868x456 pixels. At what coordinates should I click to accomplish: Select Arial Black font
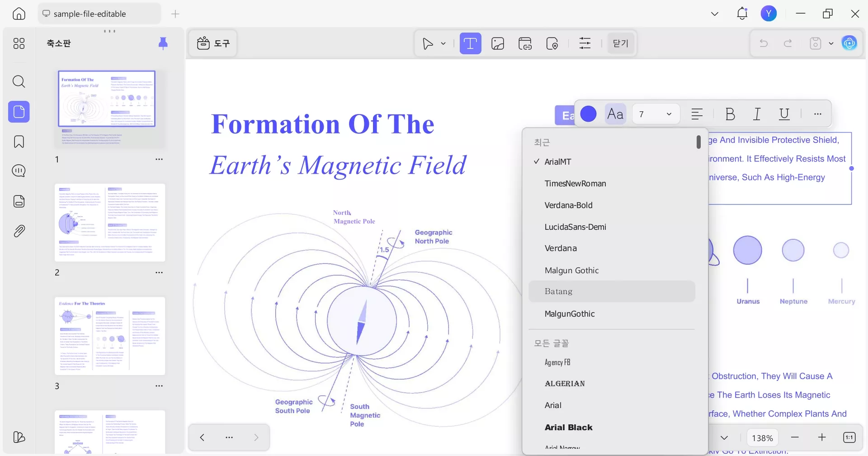[568, 427]
